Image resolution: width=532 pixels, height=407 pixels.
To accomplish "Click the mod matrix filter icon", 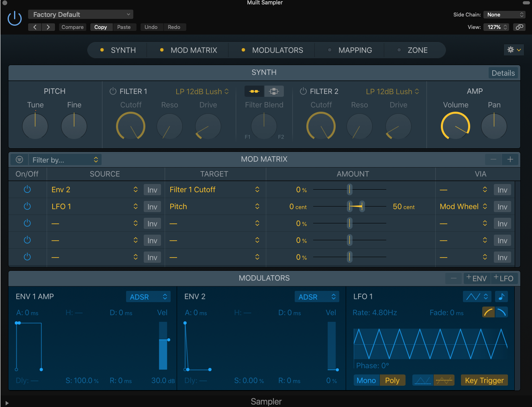I will pos(19,160).
